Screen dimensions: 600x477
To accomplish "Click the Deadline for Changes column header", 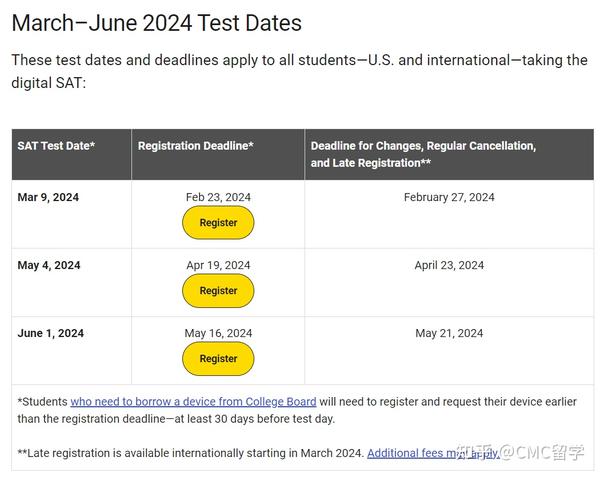I will point(423,154).
